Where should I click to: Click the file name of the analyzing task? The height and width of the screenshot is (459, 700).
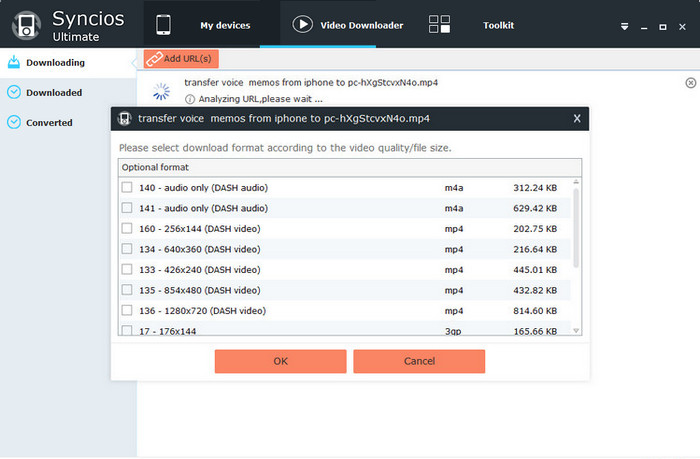[311, 83]
